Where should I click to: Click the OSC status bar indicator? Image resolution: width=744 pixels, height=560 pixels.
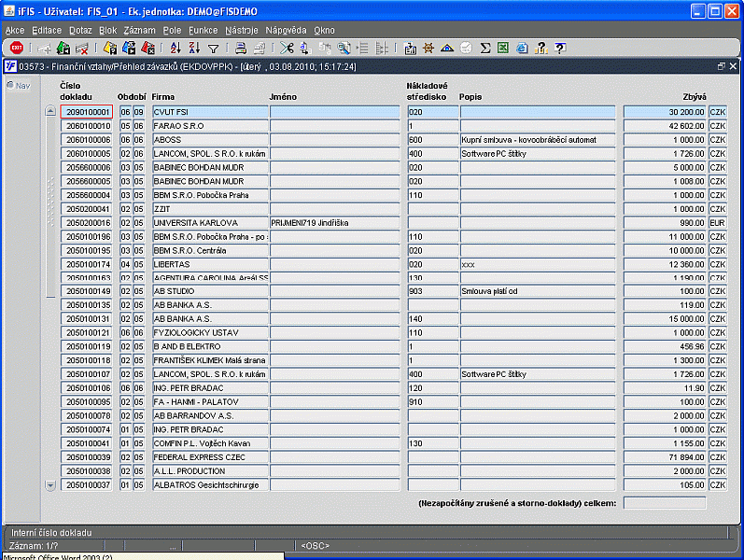[316, 546]
